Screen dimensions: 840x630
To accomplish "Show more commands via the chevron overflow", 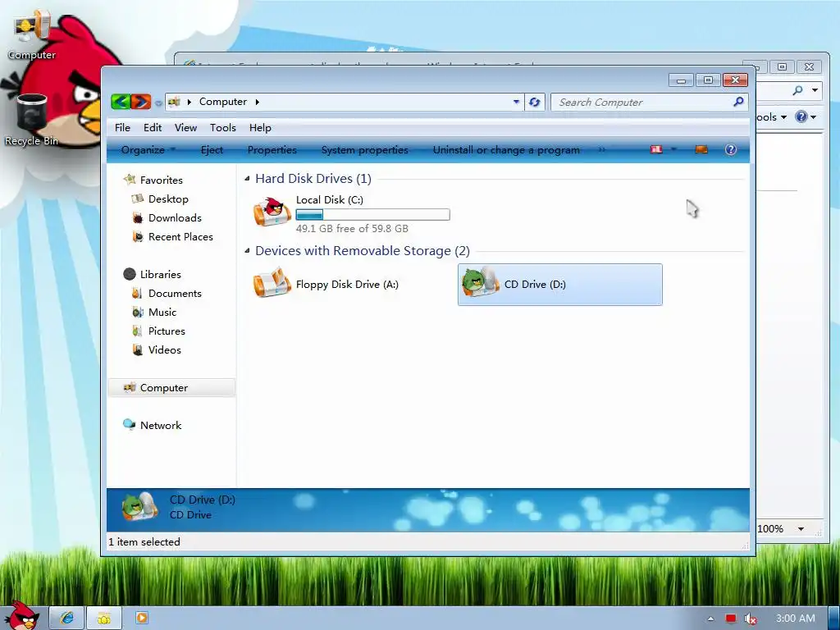I will pos(602,150).
